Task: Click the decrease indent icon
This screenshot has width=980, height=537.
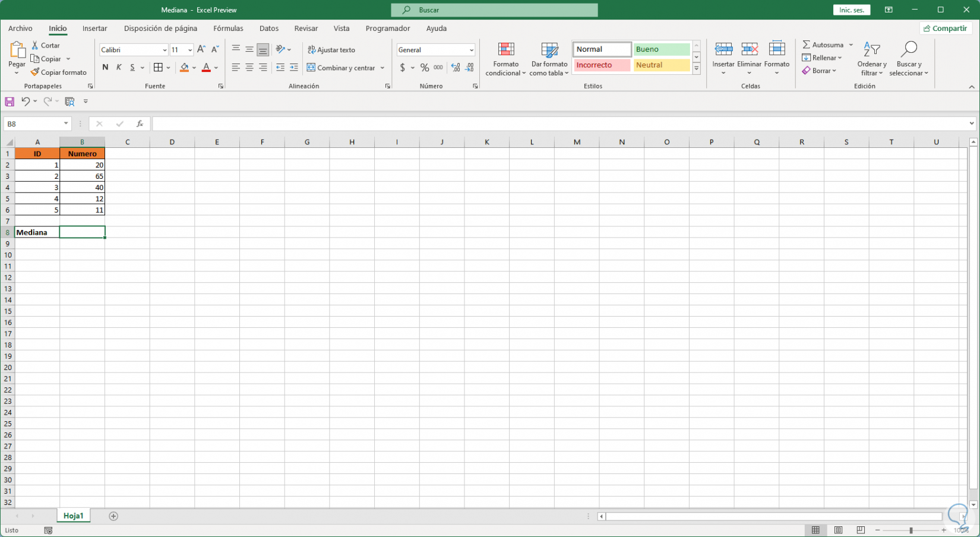Action: click(x=280, y=68)
